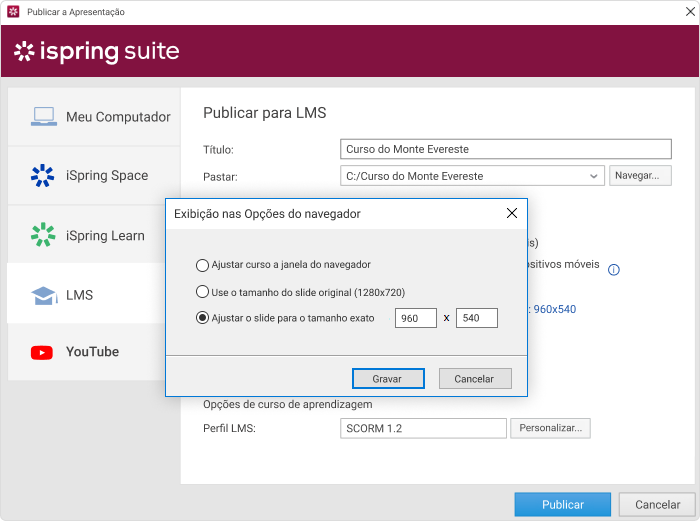Screen dimensions: 700x521
Task: Close the Exibição nas Opções do navegador dialog
Action: [512, 213]
